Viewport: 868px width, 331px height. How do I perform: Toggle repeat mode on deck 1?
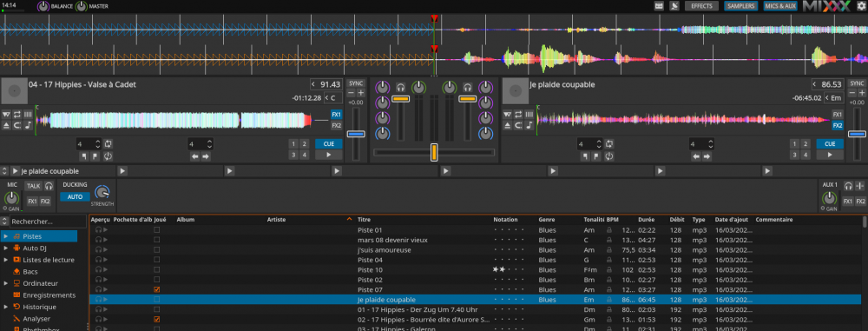[x=17, y=114]
